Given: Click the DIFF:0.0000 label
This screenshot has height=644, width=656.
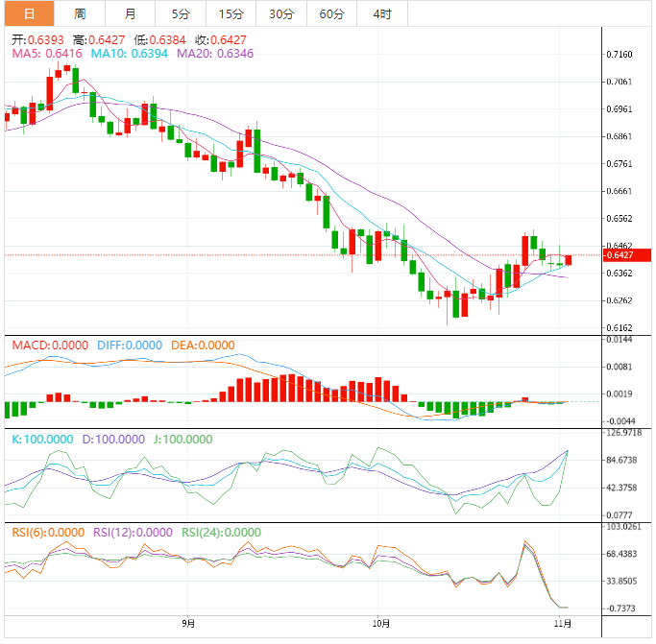Looking at the screenshot, I should 130,346.
